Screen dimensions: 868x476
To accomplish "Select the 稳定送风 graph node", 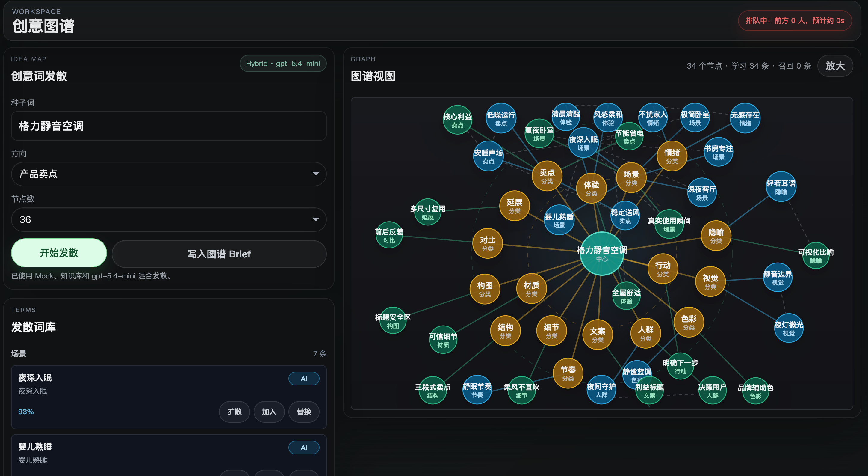I will pyautogui.click(x=625, y=216).
